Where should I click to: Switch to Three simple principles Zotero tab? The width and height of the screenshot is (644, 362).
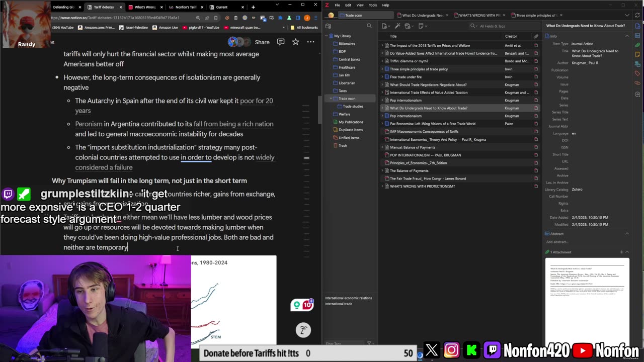pyautogui.click(x=536, y=15)
